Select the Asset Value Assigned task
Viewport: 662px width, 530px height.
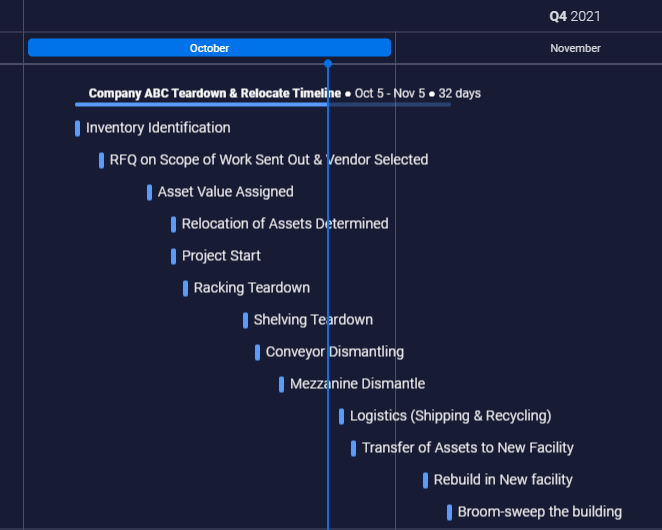pyautogui.click(x=225, y=192)
